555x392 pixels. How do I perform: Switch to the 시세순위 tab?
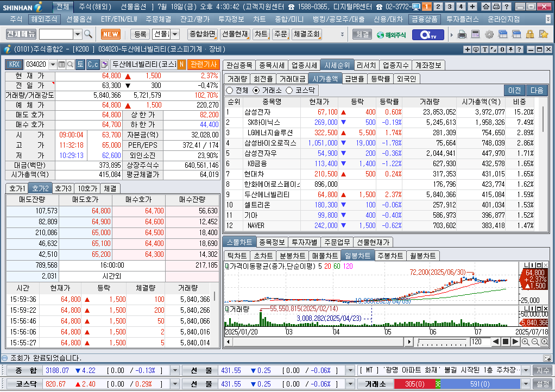[x=337, y=65]
